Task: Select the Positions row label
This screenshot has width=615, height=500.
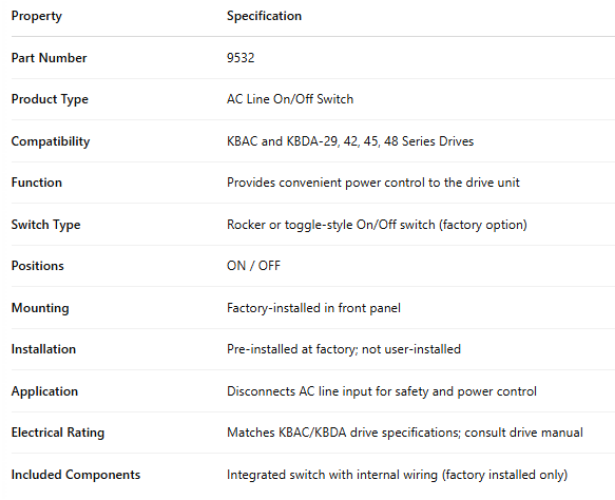Action: [x=37, y=266]
